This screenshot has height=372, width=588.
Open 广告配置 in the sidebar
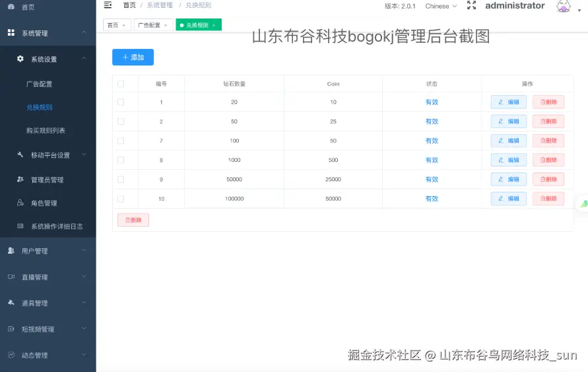click(x=40, y=84)
